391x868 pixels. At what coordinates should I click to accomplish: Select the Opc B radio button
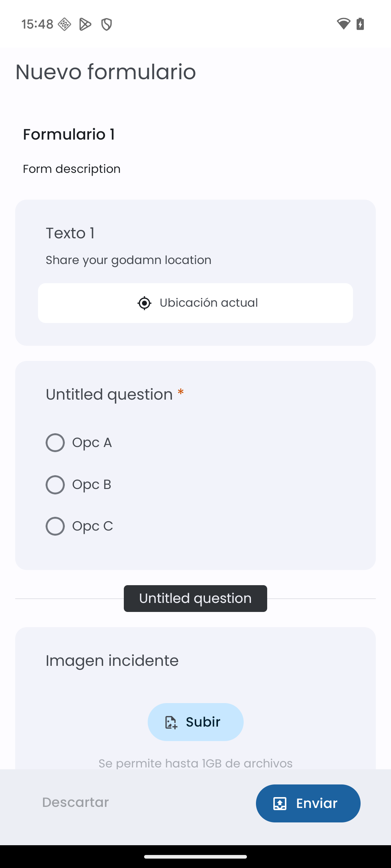coord(55,485)
